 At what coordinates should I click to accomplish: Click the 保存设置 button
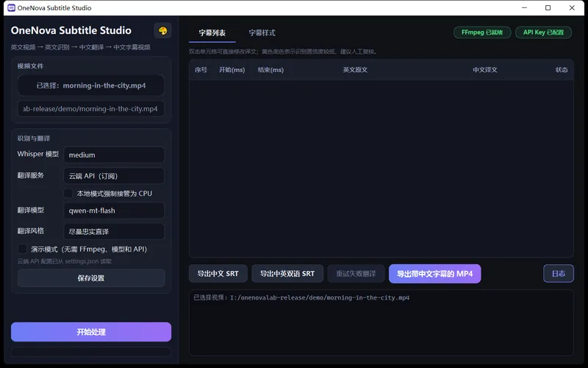[x=91, y=278]
